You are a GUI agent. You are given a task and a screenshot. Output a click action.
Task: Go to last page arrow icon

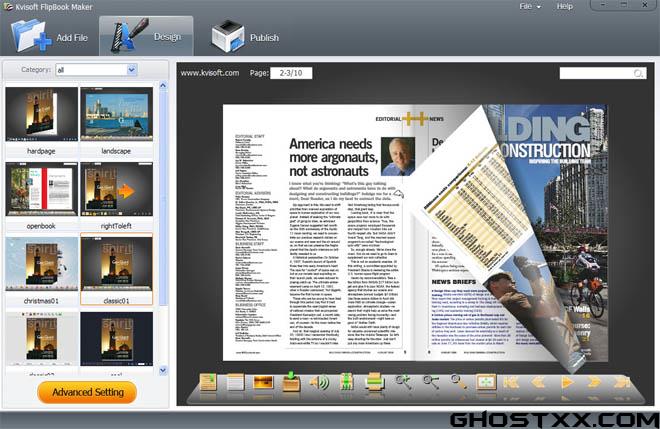621,382
